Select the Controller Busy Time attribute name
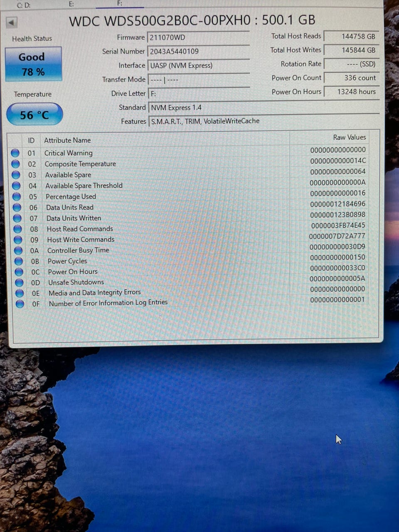The width and height of the screenshot is (399, 532). 78,250
